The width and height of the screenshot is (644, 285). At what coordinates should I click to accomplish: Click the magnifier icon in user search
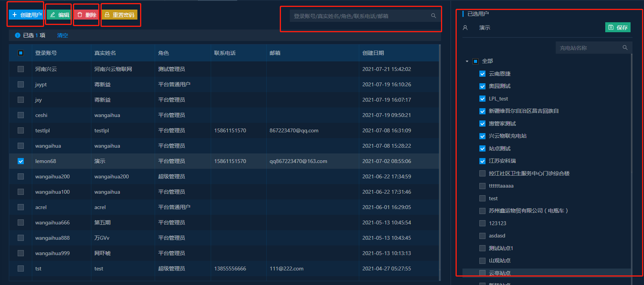coord(433,16)
